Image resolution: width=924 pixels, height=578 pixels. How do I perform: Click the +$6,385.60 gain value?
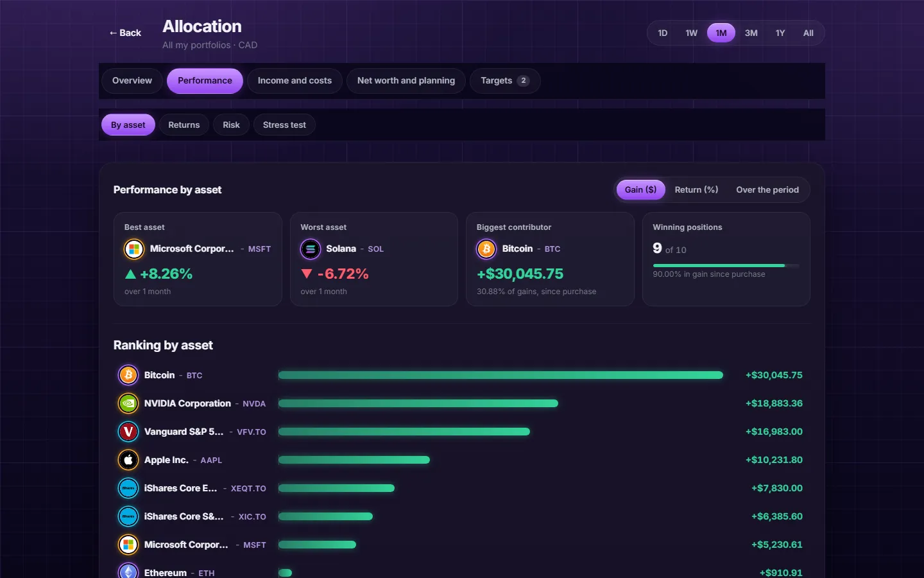[x=777, y=516]
